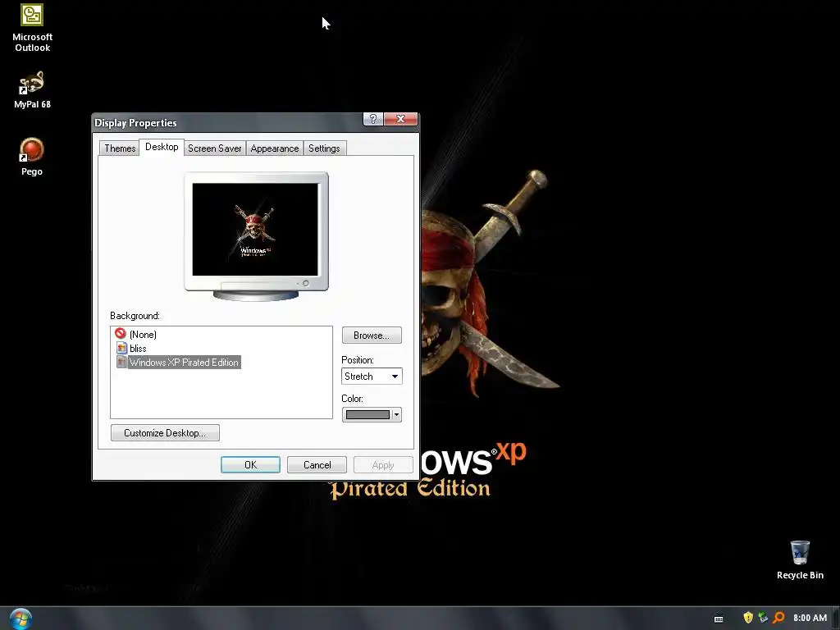The width and height of the screenshot is (840, 630).
Task: Open Customize Desktop... dialog
Action: [165, 433]
